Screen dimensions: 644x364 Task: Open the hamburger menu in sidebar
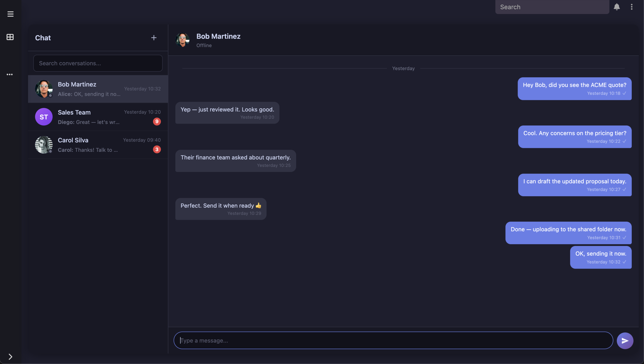point(10,14)
